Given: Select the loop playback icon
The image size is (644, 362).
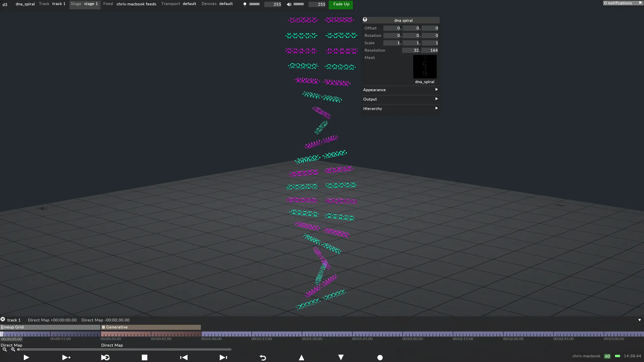Looking at the screenshot, I should point(105,357).
